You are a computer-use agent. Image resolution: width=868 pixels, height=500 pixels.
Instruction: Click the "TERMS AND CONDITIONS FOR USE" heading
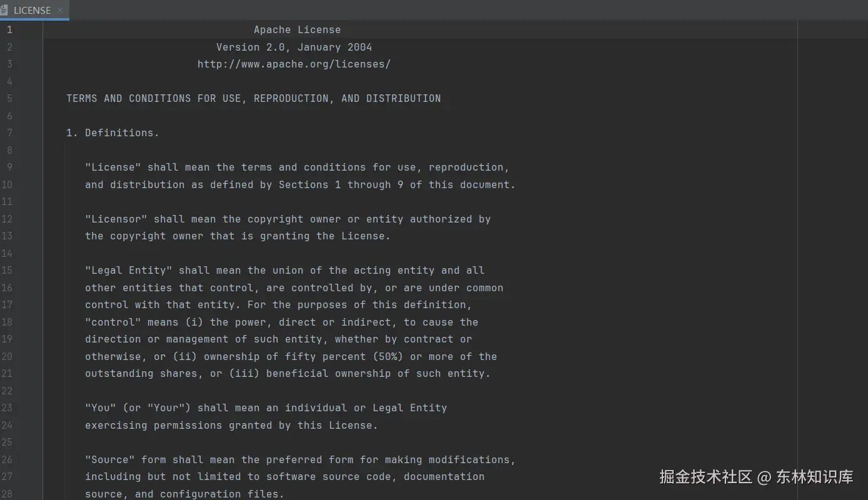[x=254, y=98]
